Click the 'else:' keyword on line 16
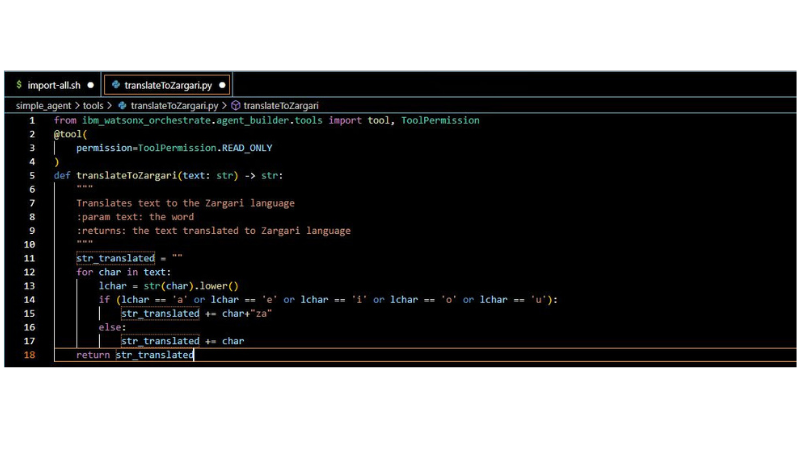The height and width of the screenshot is (450, 800). coord(112,327)
